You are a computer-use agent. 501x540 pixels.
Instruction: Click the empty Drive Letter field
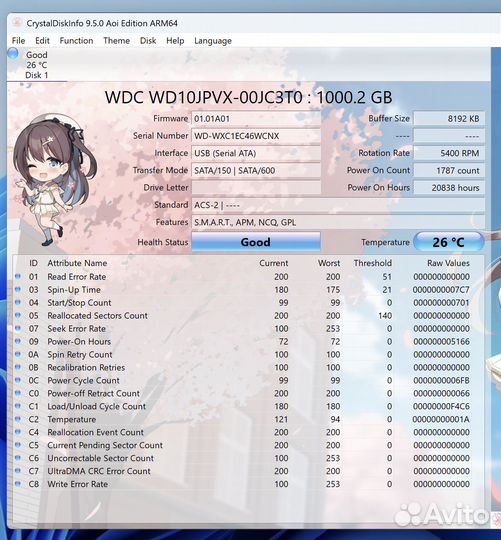pyautogui.click(x=256, y=188)
